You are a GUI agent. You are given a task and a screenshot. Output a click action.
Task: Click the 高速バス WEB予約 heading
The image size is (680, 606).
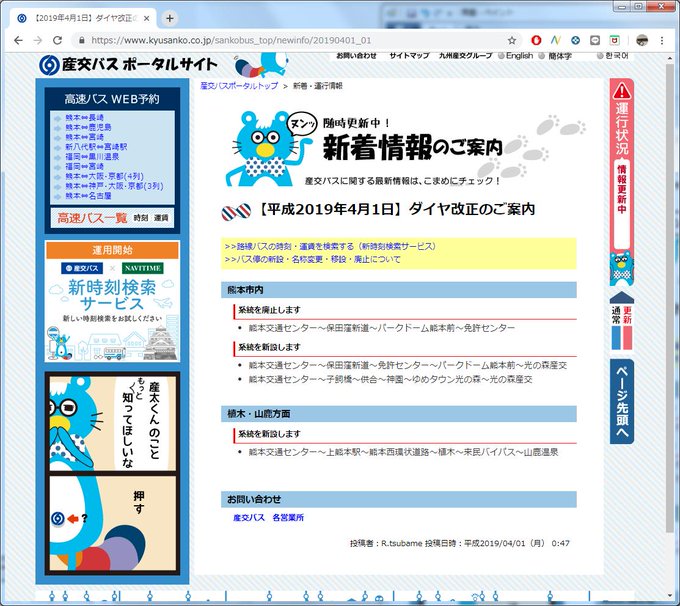coord(112,99)
